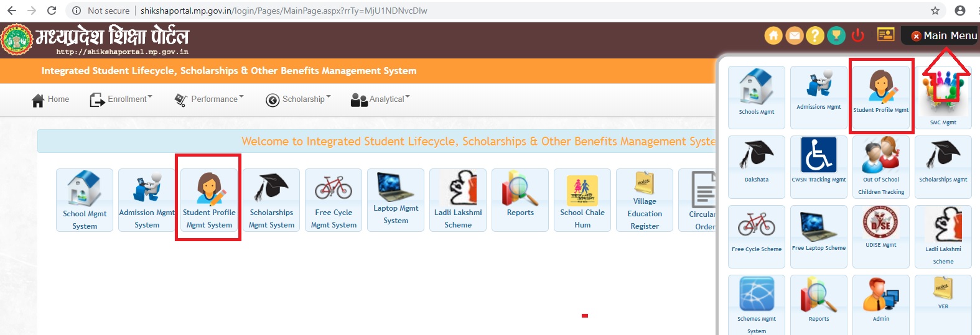The width and height of the screenshot is (980, 335).
Task: Expand the Enrollment dropdown menu
Action: pyautogui.click(x=121, y=99)
